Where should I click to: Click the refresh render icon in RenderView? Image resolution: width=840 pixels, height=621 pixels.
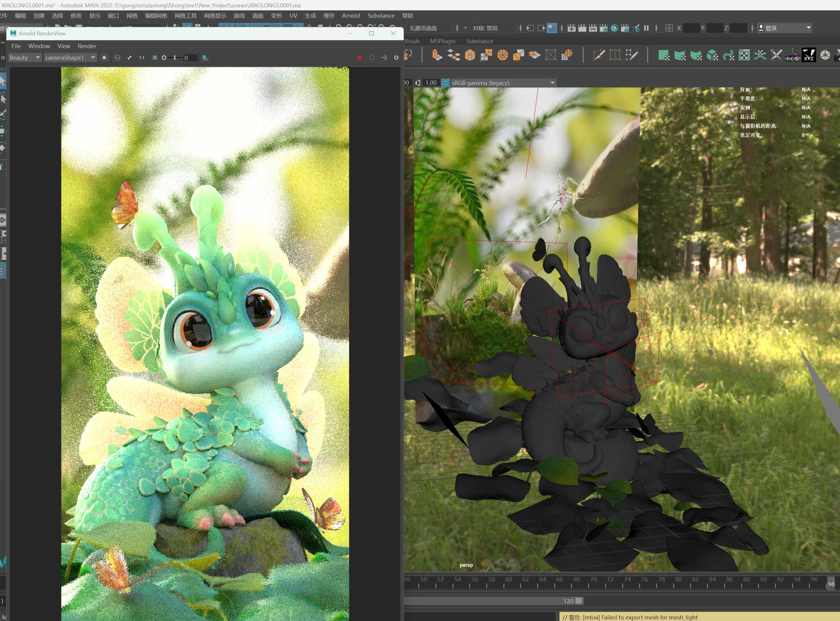click(x=372, y=58)
